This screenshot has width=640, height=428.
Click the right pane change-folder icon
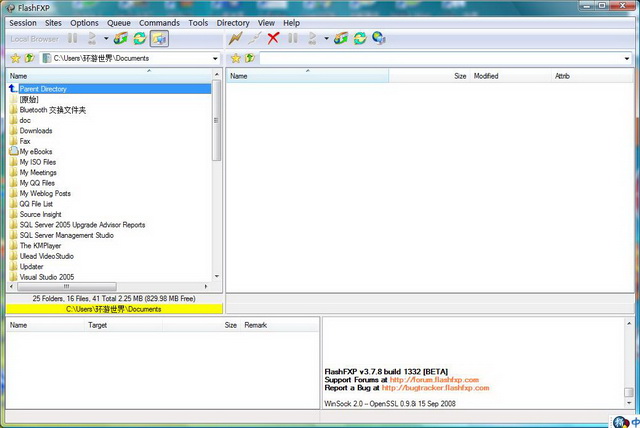(341, 38)
